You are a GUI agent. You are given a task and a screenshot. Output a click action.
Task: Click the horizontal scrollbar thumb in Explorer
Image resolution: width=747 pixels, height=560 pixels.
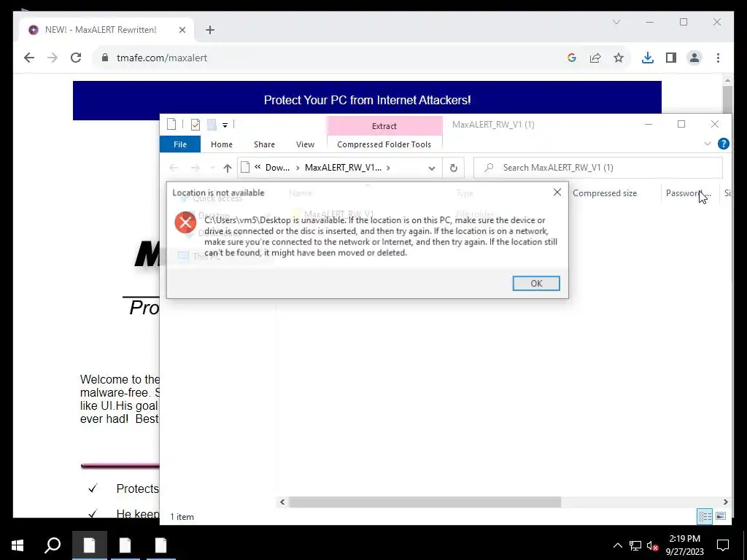(425, 502)
